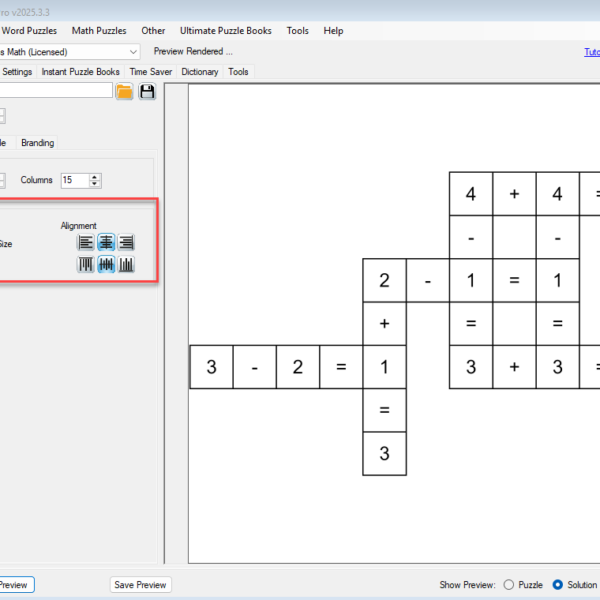Image resolution: width=600 pixels, height=600 pixels.
Task: Click the open folder icon
Action: coord(124,92)
